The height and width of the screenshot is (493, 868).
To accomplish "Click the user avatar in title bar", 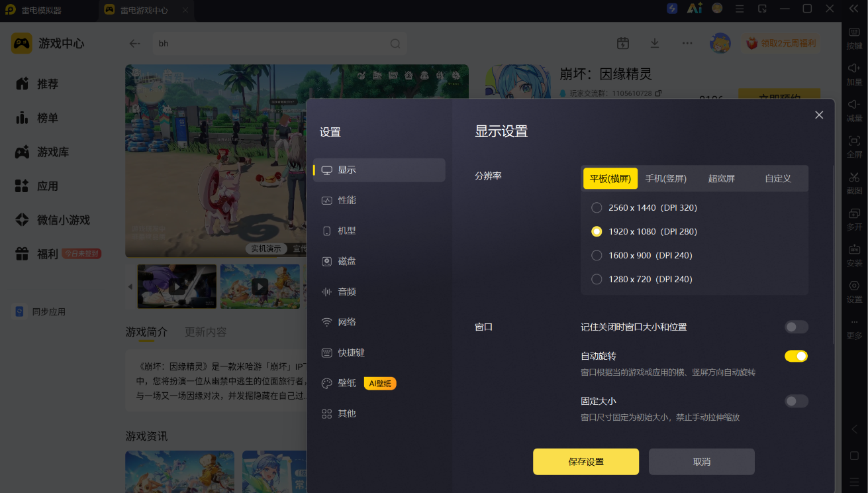I will coord(717,9).
